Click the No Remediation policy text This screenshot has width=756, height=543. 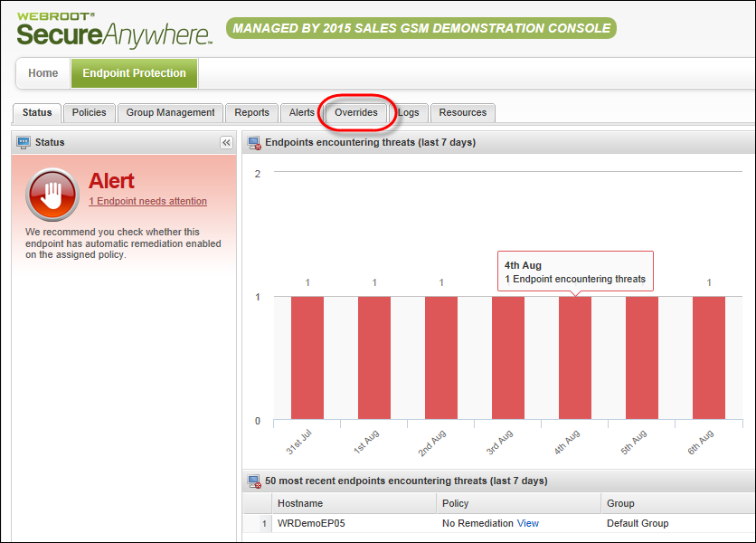tap(477, 523)
